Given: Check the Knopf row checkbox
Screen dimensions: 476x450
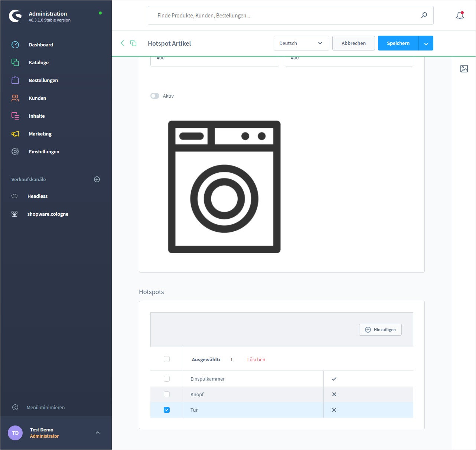Looking at the screenshot, I should (167, 394).
